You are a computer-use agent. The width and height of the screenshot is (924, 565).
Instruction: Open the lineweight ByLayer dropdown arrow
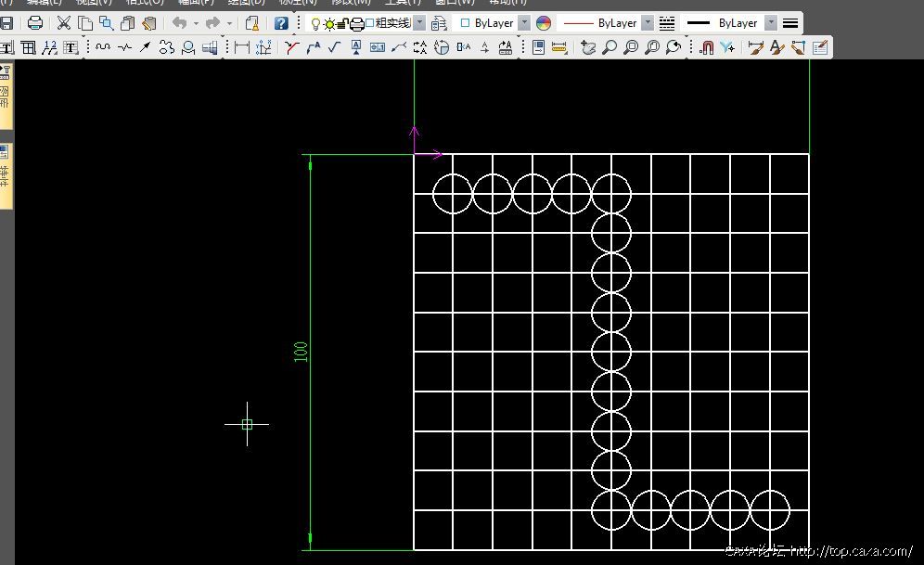(770, 23)
